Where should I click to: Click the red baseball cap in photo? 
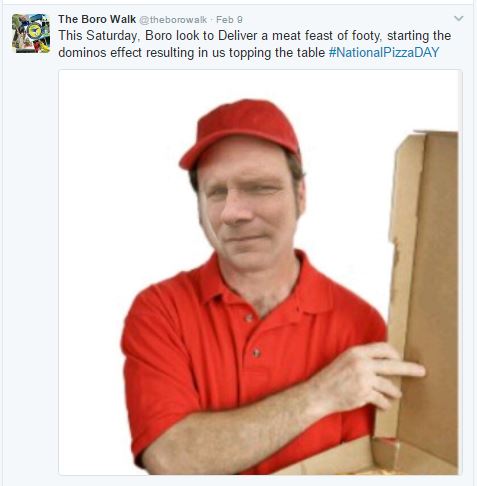tap(241, 132)
